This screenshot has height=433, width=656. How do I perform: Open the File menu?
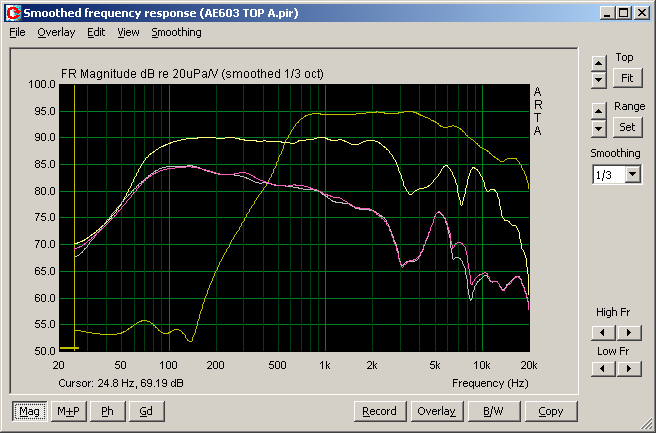coord(17,32)
